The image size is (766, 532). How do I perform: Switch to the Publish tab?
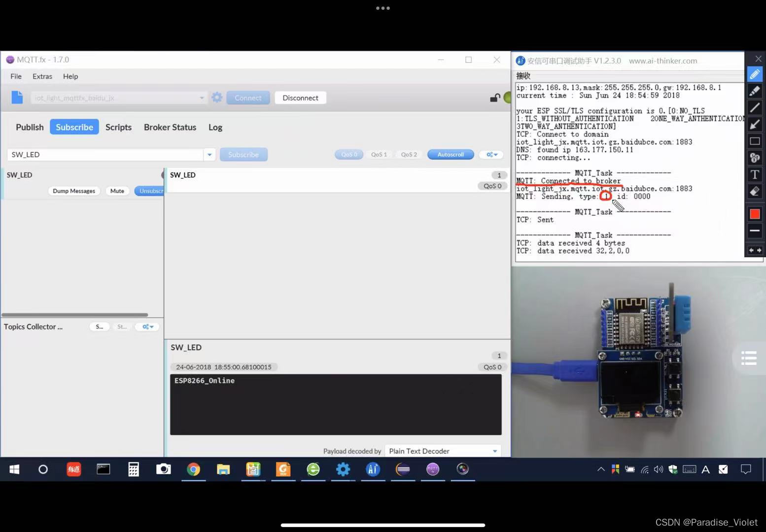30,127
